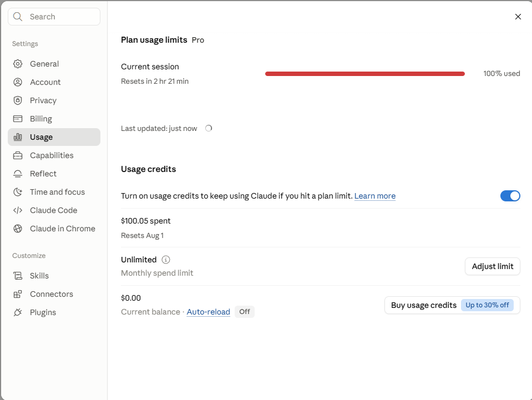
Task: Click the $100.05 spent amount
Action: click(145, 221)
